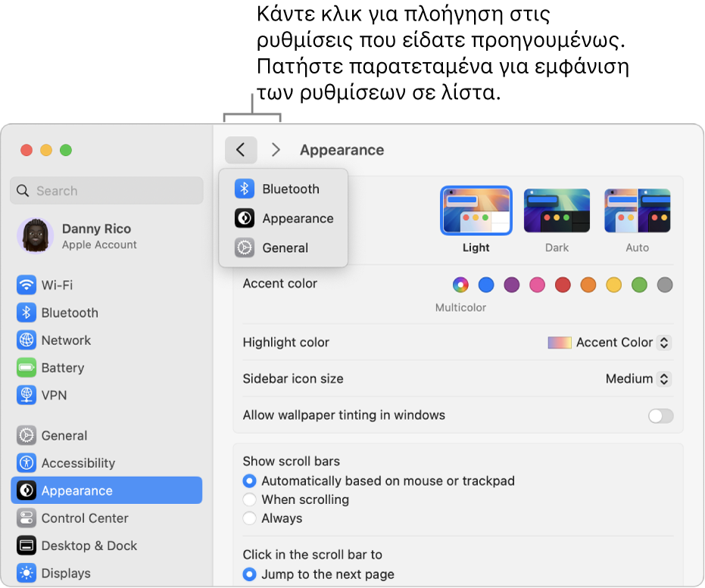Click the Wi-Fi sidebar icon
The height and width of the screenshot is (588, 705).
[x=27, y=285]
